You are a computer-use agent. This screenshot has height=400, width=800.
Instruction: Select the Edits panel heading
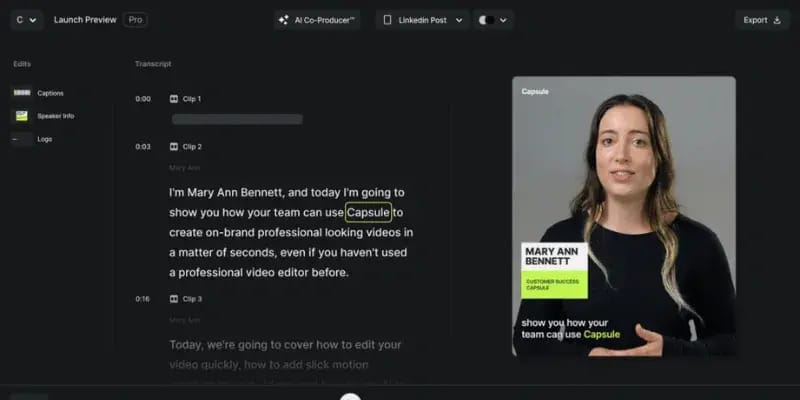click(x=22, y=64)
